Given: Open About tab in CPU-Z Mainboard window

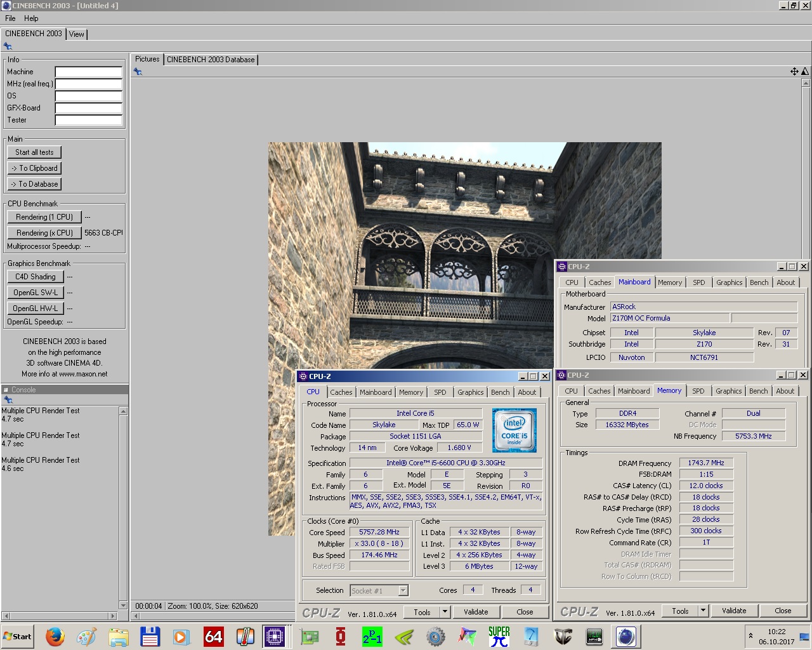Looking at the screenshot, I should point(786,282).
